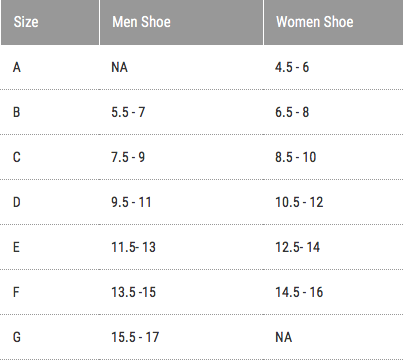Click the men's 15.5 - 17 cell

135,337
